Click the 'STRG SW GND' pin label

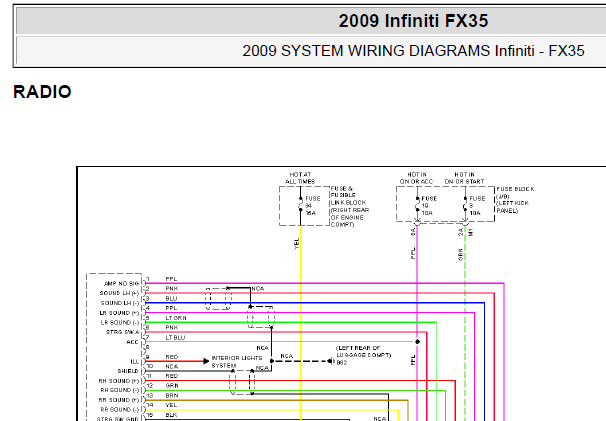pos(117,419)
